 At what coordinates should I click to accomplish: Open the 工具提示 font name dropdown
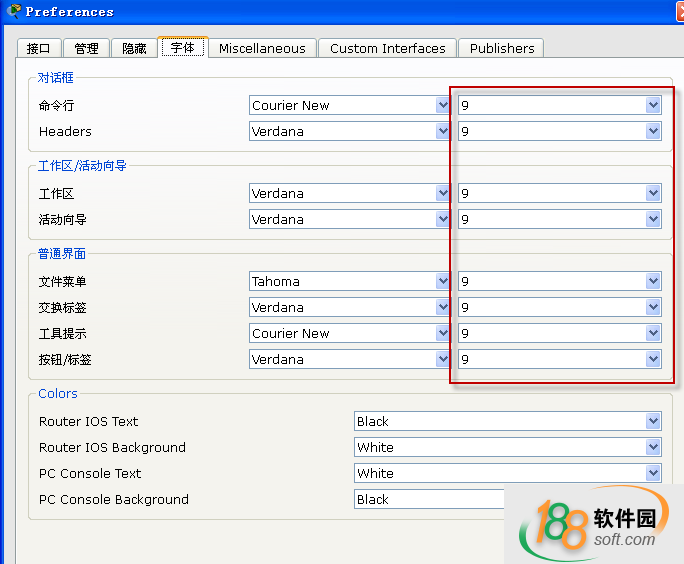[x=350, y=333]
